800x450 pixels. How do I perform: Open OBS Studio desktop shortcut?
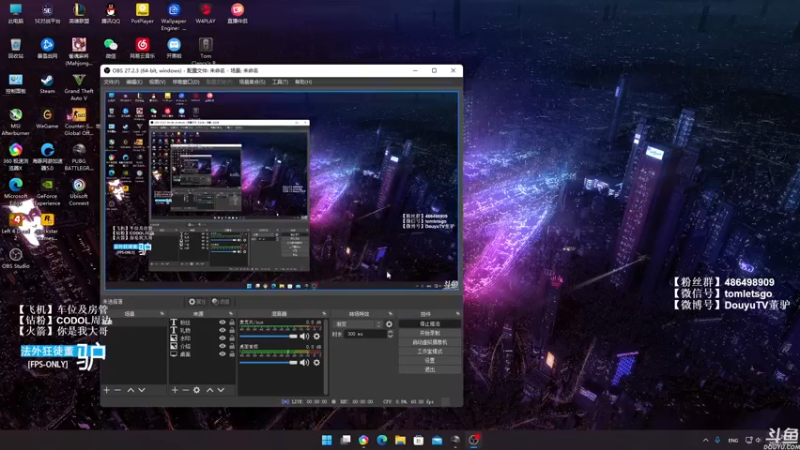(16, 258)
